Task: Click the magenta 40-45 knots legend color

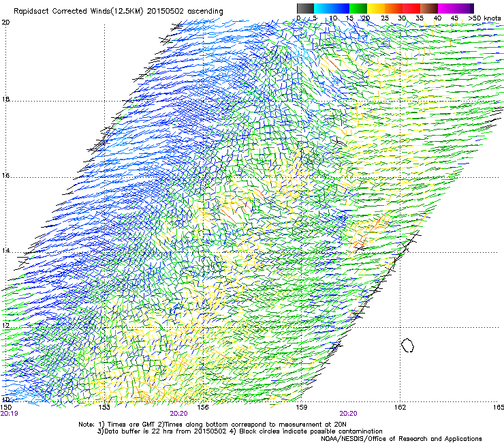Action: click(447, 8)
